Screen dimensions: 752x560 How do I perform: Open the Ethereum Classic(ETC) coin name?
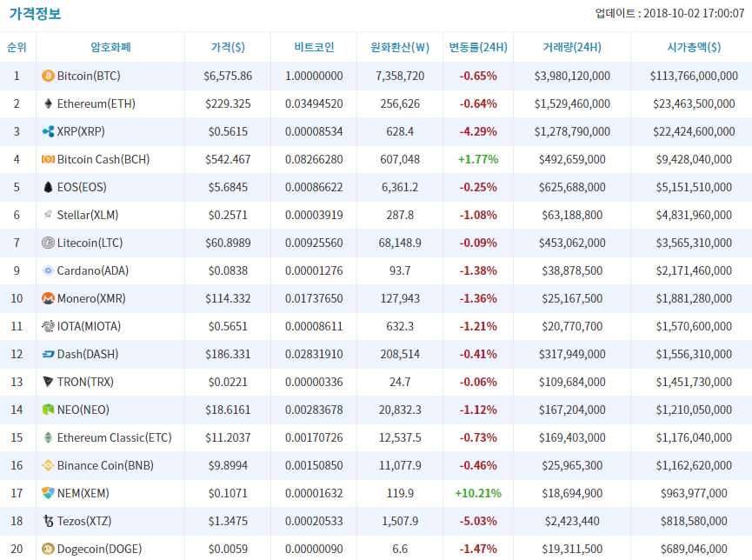(x=115, y=437)
